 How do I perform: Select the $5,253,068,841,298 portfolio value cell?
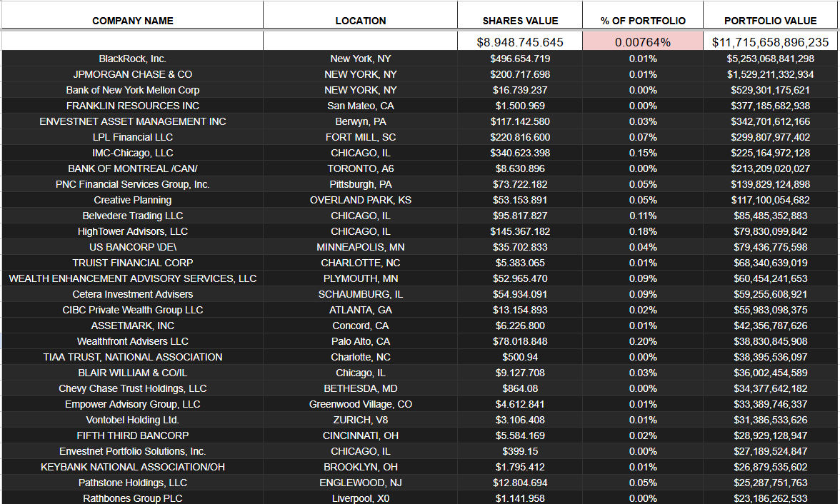pos(770,59)
